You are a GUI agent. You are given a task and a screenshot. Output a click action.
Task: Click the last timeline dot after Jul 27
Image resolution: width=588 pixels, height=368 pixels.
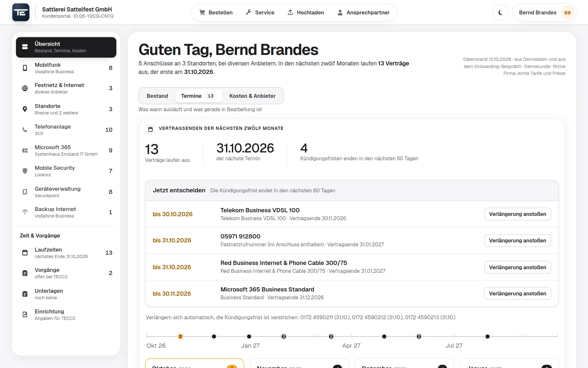pos(487,337)
